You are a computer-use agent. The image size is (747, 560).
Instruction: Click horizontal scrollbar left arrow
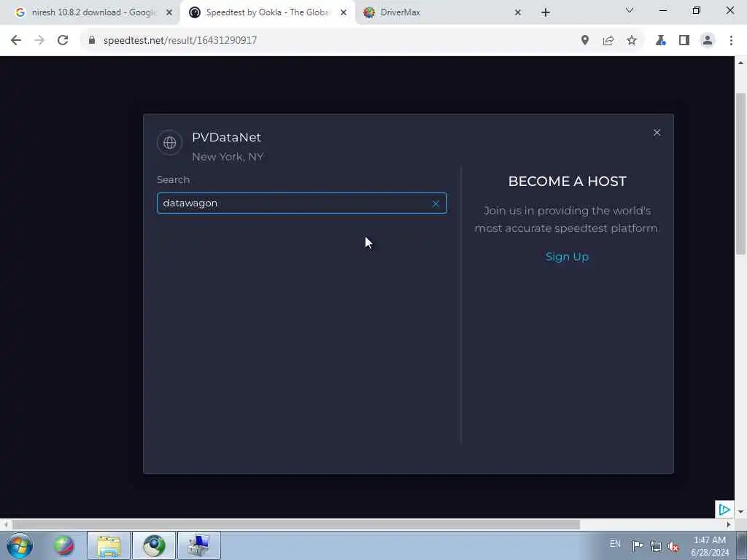(x=6, y=525)
